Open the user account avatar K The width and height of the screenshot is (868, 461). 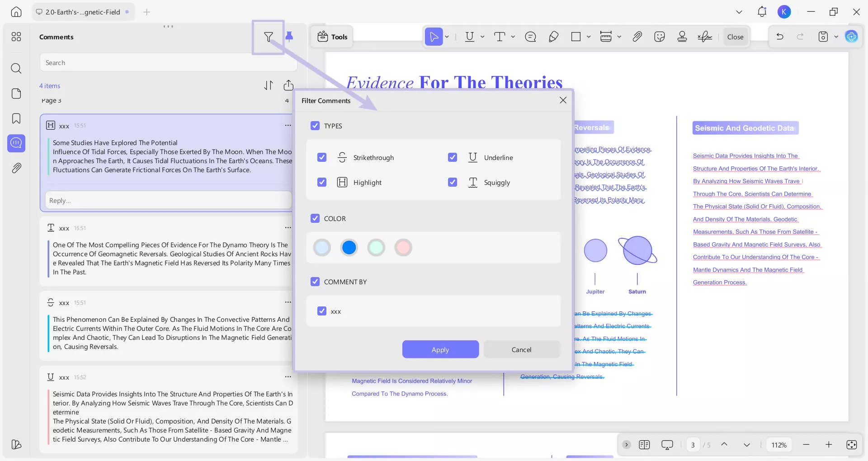(784, 12)
